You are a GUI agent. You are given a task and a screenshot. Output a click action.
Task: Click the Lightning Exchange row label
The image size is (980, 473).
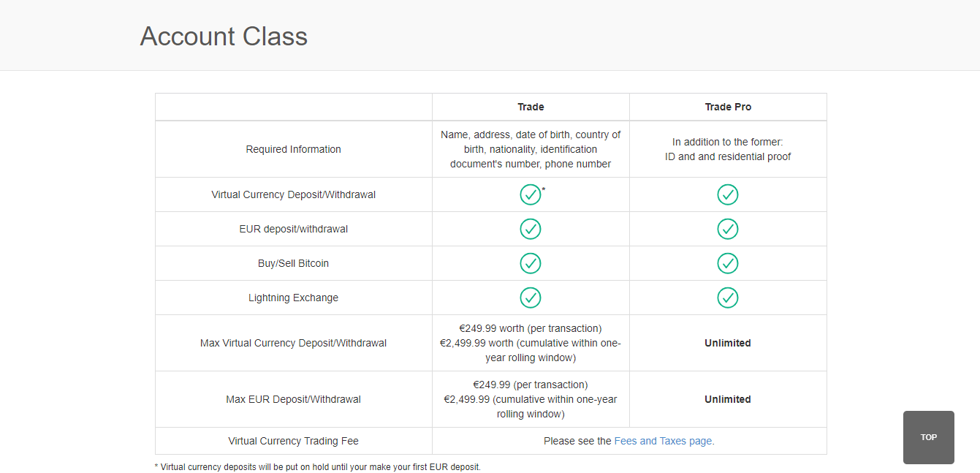(x=293, y=298)
